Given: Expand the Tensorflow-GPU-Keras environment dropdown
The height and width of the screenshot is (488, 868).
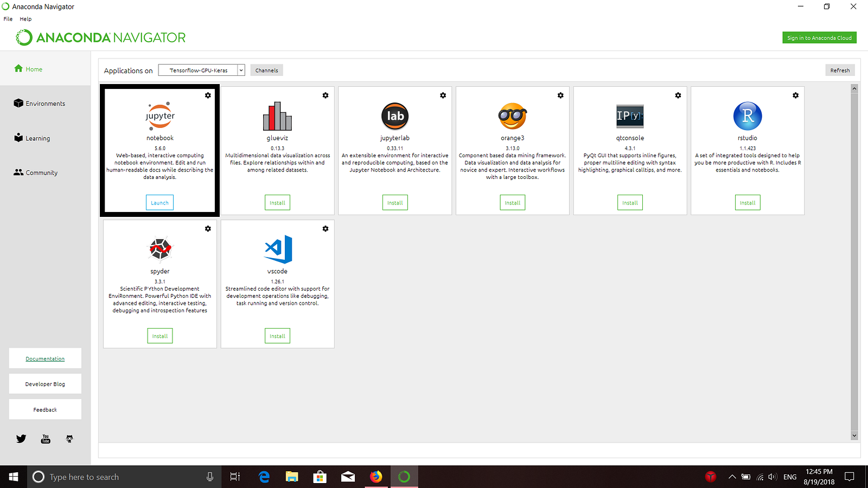Looking at the screenshot, I should (202, 70).
